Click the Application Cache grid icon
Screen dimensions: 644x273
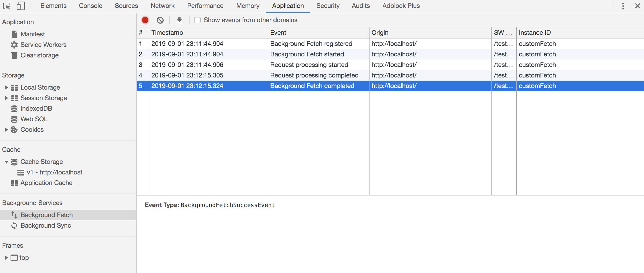pos(15,183)
